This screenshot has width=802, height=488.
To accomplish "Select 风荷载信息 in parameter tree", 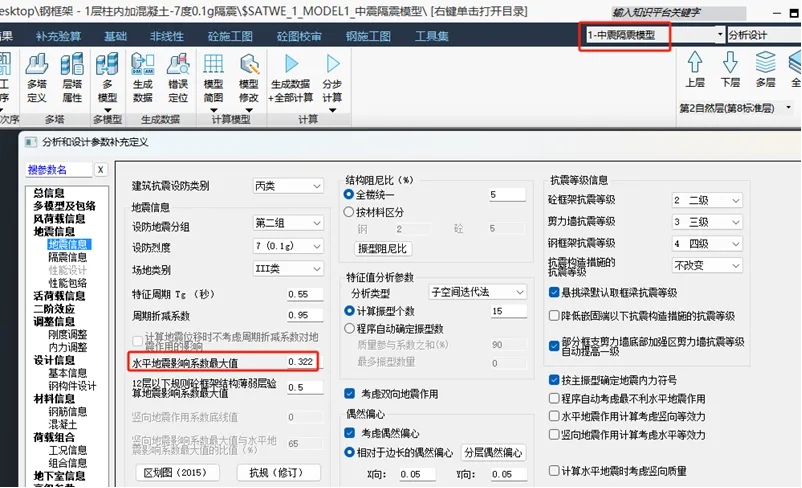I will 59,218.
